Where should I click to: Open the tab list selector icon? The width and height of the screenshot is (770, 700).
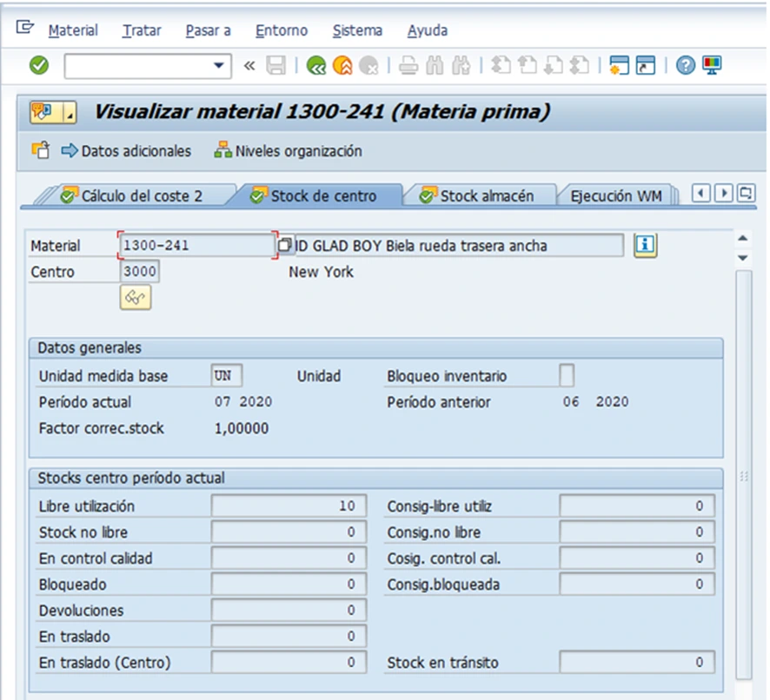[746, 194]
